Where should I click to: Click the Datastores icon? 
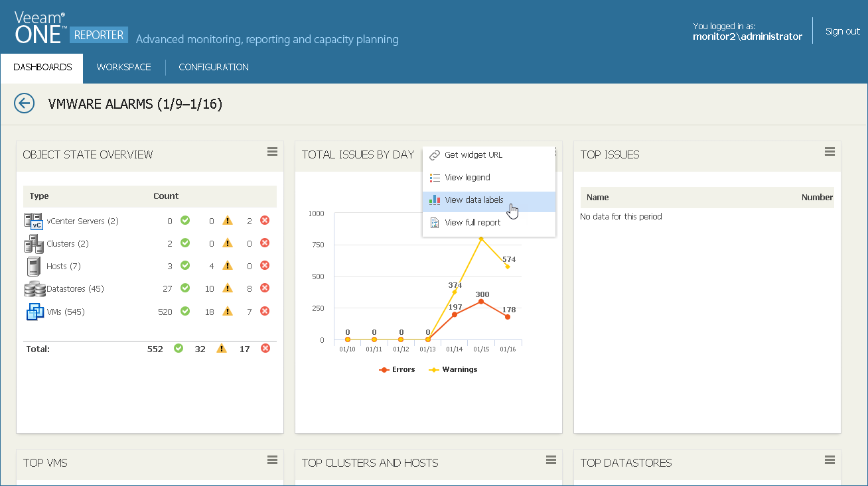tap(34, 289)
